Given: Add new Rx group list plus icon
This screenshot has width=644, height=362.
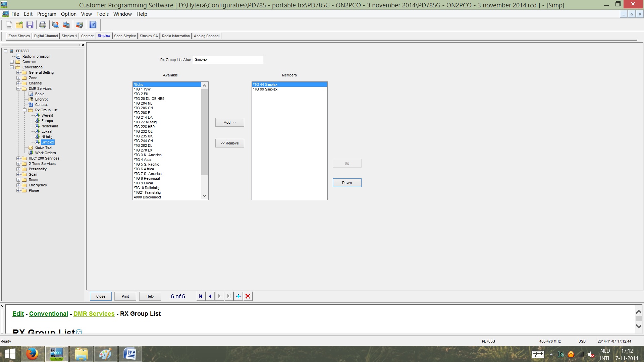Looking at the screenshot, I should pos(238,296).
